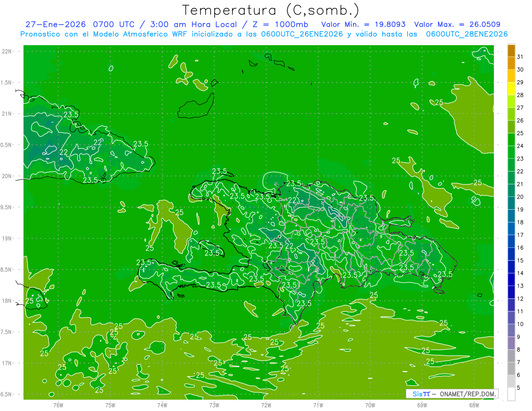Click the "30" label on the color scale
This screenshot has width=532, height=411.
pyautogui.click(x=520, y=70)
